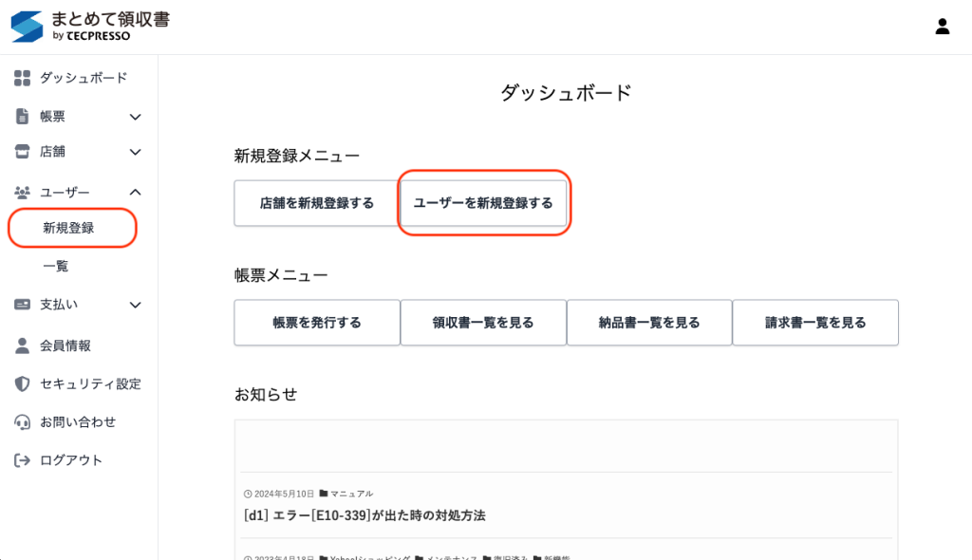
Task: Expand the 店舗 menu chevron
Action: 136,152
